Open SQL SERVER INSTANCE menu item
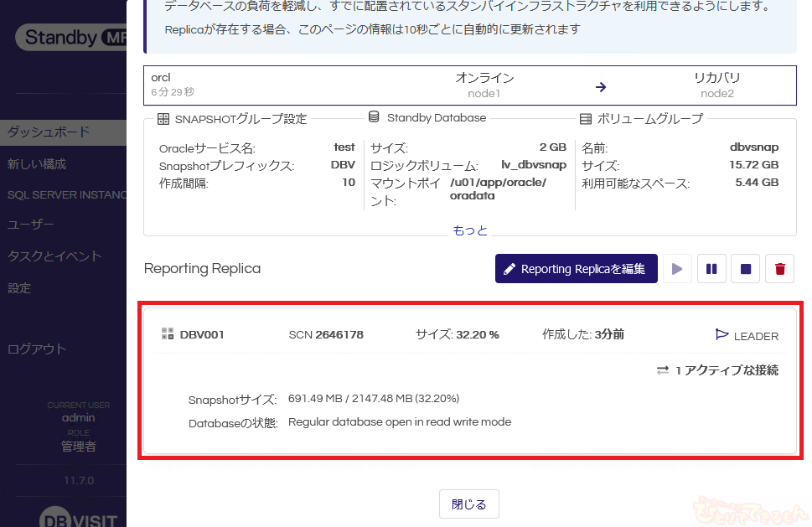This screenshot has height=527, width=812. click(66, 195)
